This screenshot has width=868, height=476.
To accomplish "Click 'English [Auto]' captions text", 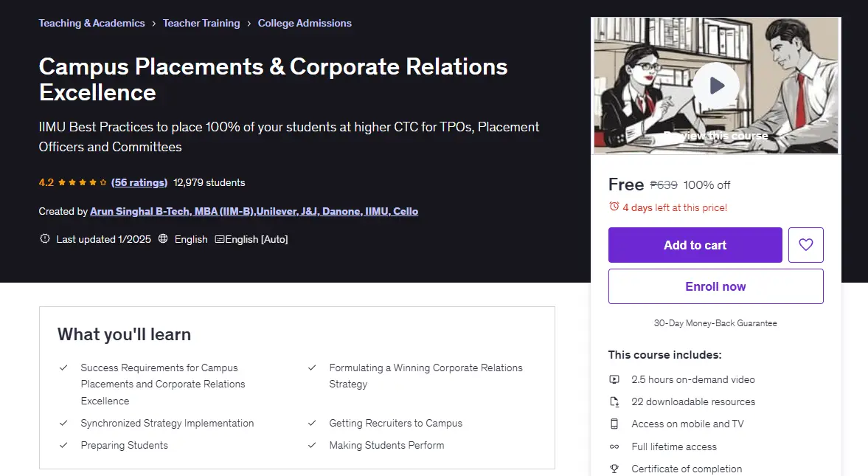I will pyautogui.click(x=257, y=239).
